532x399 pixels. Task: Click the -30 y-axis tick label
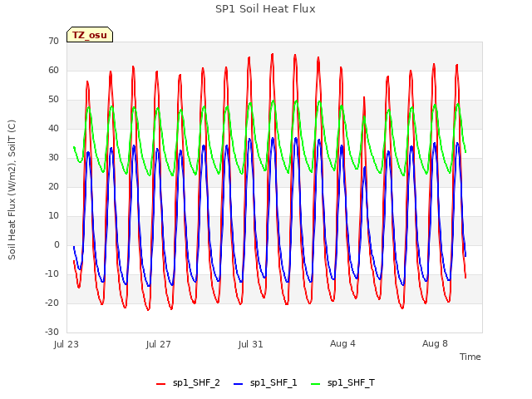tap(52, 332)
